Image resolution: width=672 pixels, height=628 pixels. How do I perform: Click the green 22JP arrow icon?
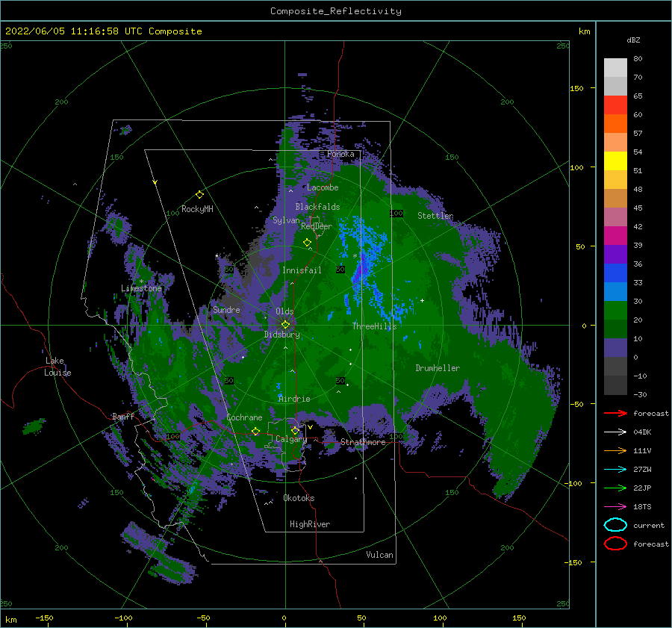(x=615, y=488)
